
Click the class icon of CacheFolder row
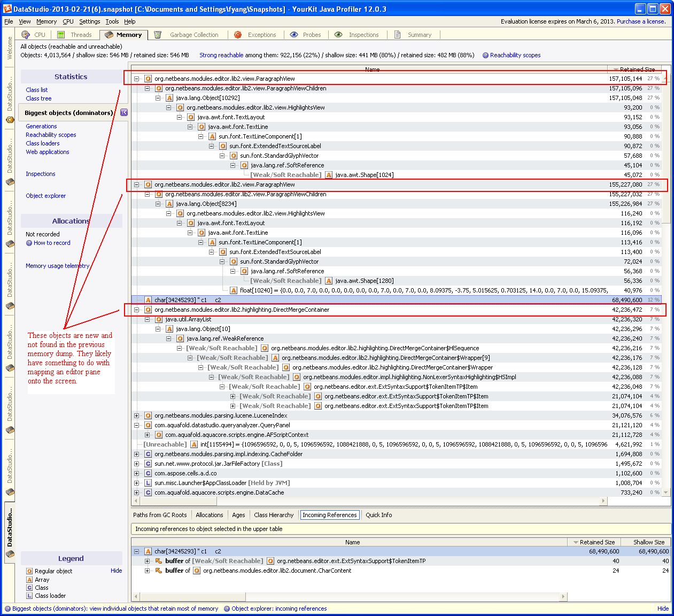tap(148, 454)
